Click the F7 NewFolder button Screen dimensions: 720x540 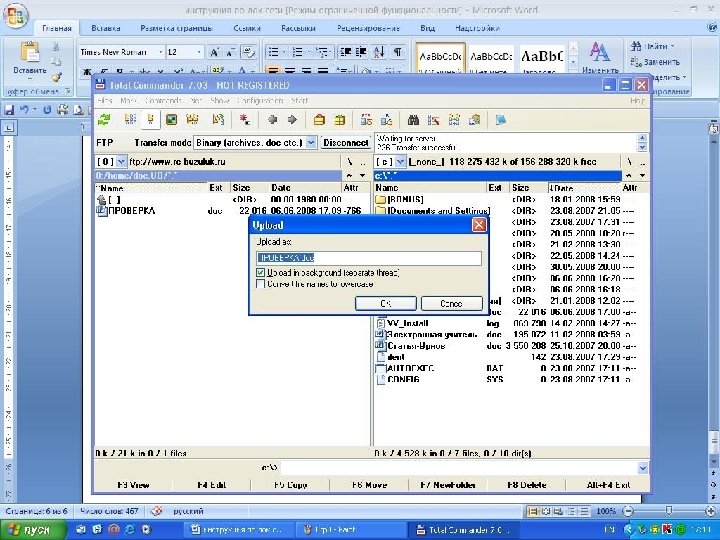coord(448,485)
